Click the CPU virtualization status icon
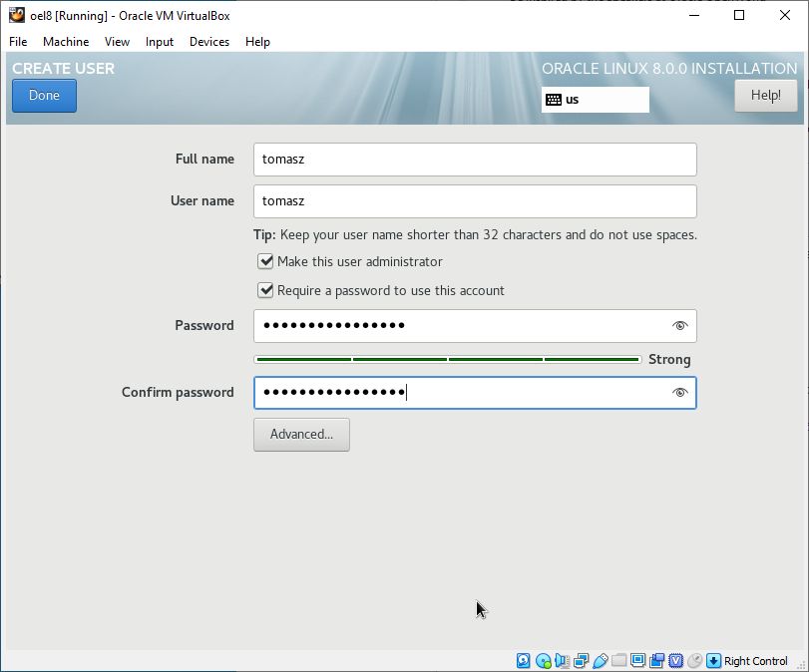 (x=676, y=661)
